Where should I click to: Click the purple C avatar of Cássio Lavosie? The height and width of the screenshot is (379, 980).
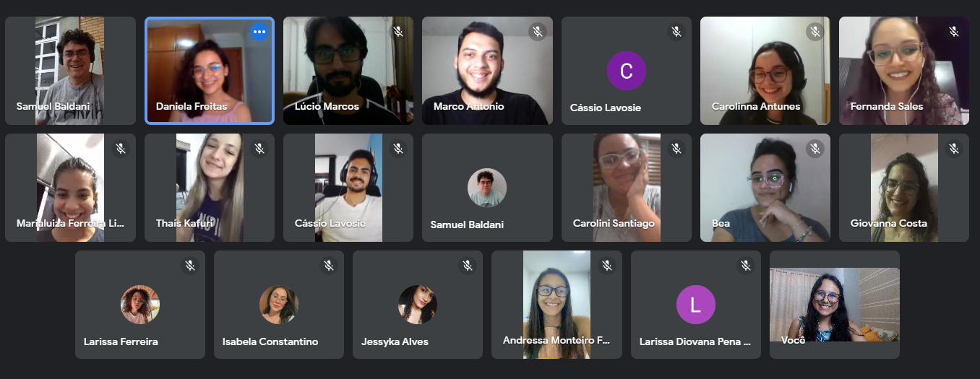coord(627,71)
